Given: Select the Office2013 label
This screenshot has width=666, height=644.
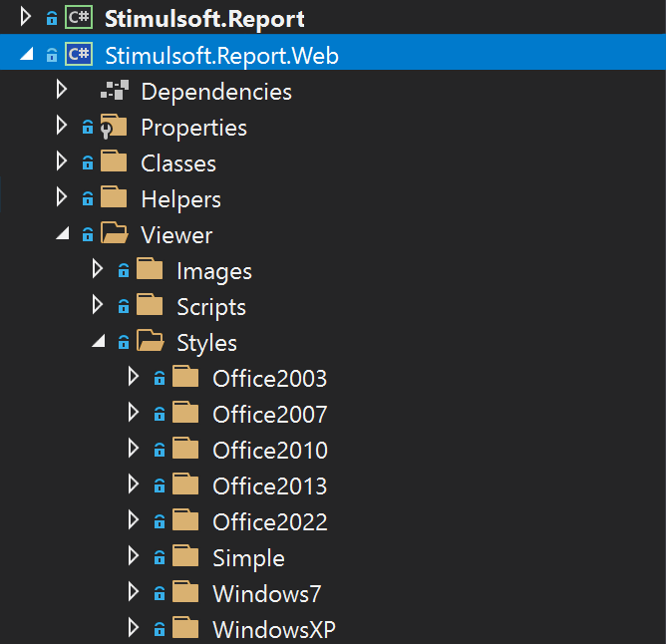Looking at the screenshot, I should click(x=270, y=485).
